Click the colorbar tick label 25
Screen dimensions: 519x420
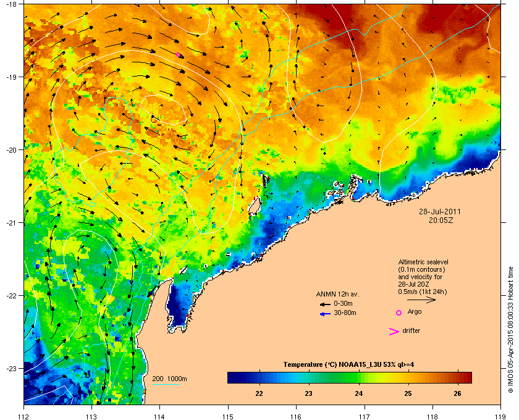[x=408, y=393]
